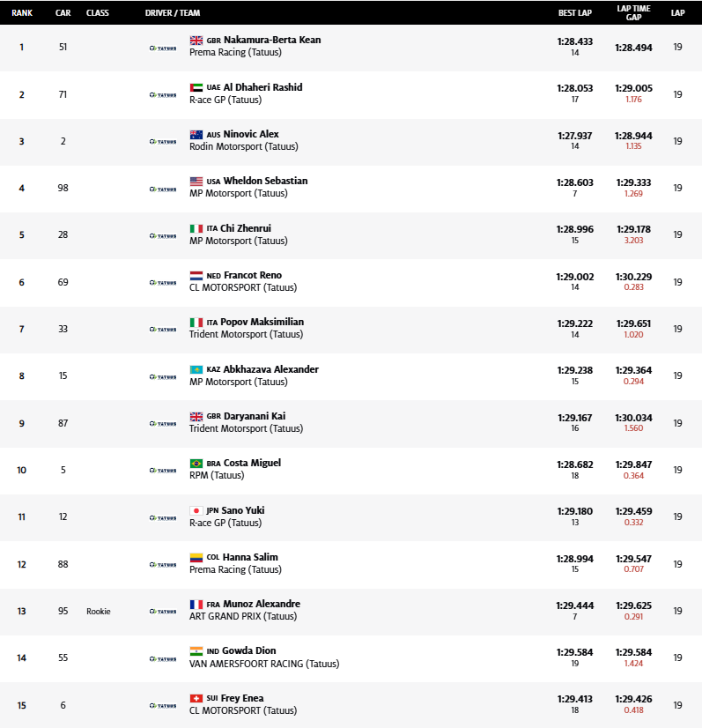Click the DRIVER / TEAM column header
Screen dimensions: 702x728
pyautogui.click(x=173, y=13)
